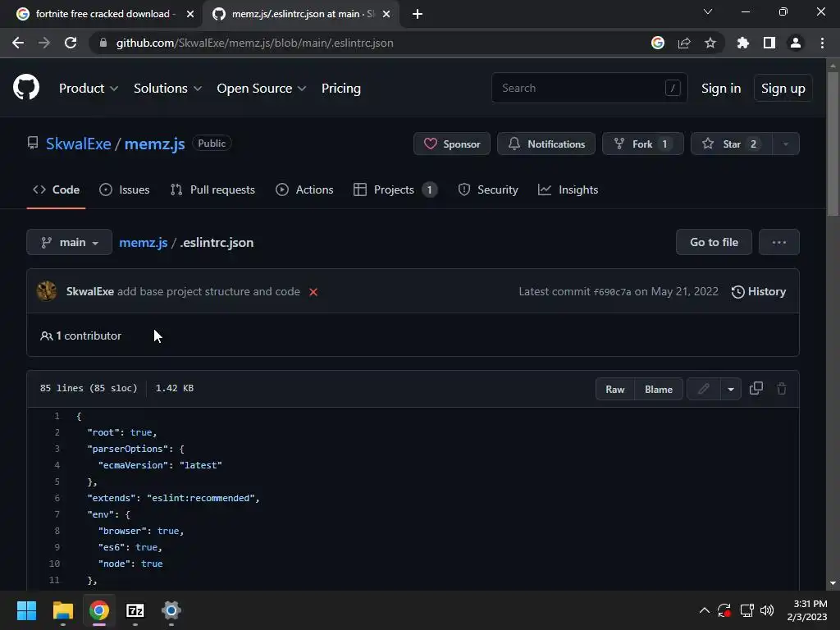The height and width of the screenshot is (630, 840).
Task: Open the GitHub logo homepage
Action: (26, 87)
